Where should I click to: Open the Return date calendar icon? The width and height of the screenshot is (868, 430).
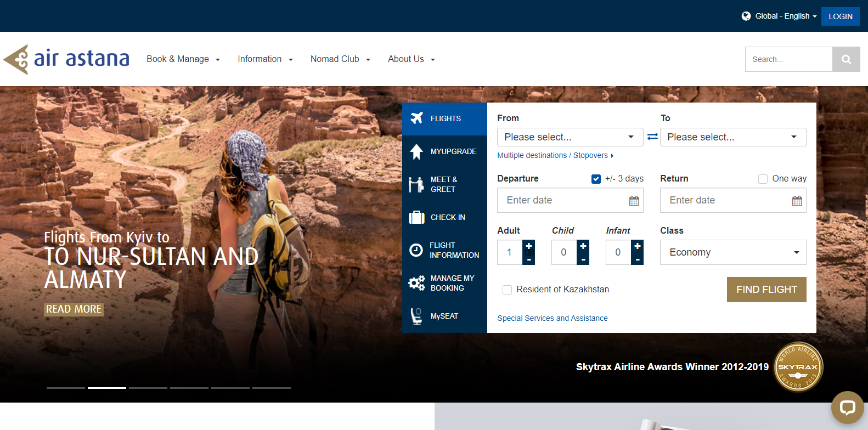(797, 201)
